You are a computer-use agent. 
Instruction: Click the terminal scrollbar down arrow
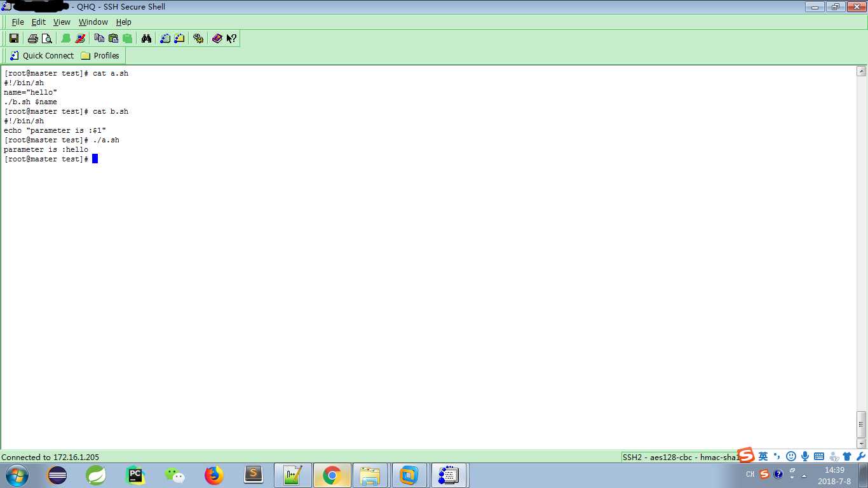point(862,444)
